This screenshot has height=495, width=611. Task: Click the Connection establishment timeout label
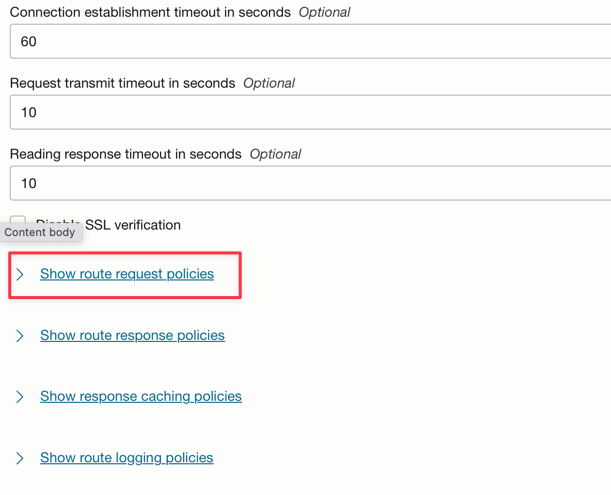pyautogui.click(x=150, y=13)
